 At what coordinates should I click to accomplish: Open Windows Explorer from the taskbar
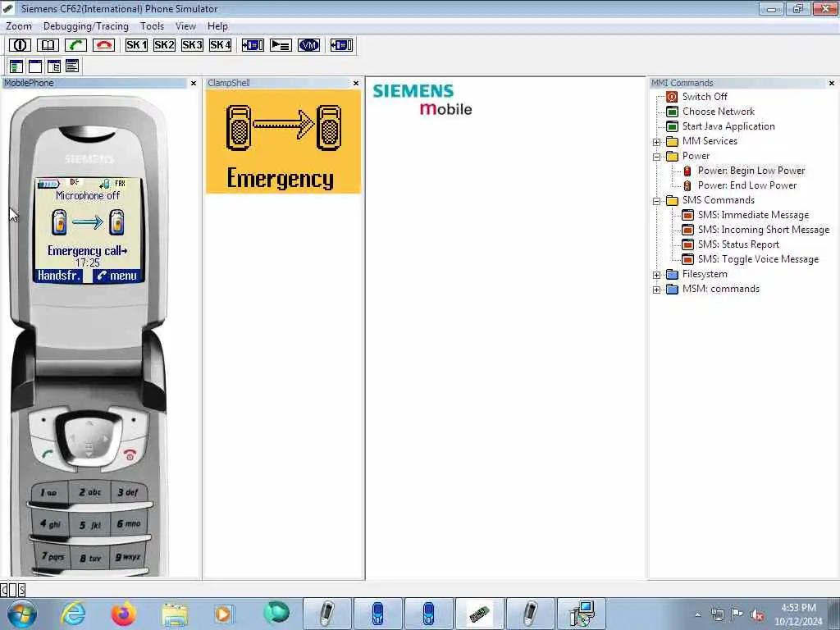pyautogui.click(x=175, y=614)
